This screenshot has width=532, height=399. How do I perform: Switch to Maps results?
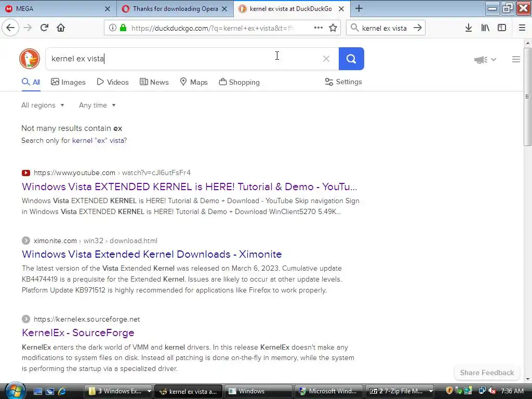(x=194, y=82)
